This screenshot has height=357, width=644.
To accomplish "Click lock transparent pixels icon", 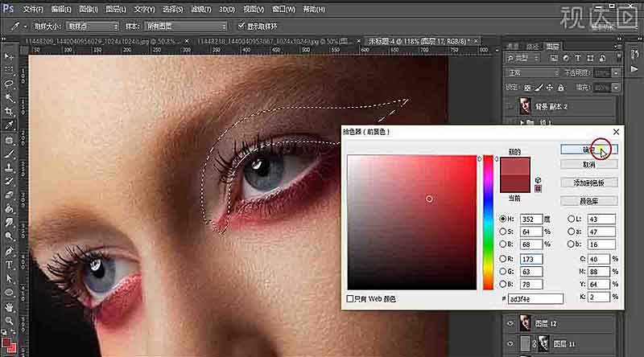I will [527, 88].
